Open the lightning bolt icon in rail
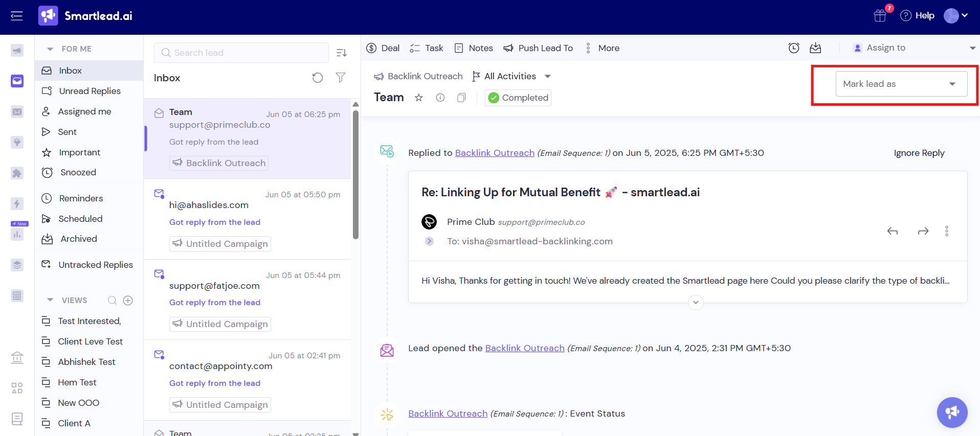The height and width of the screenshot is (436, 980). coord(17,203)
